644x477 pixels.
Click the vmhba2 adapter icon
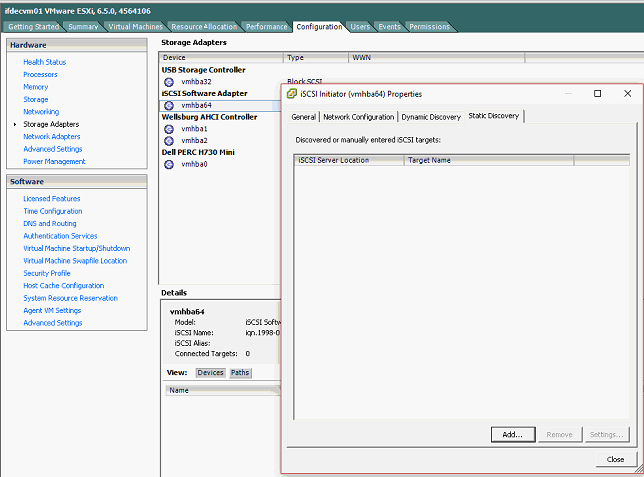coord(169,140)
